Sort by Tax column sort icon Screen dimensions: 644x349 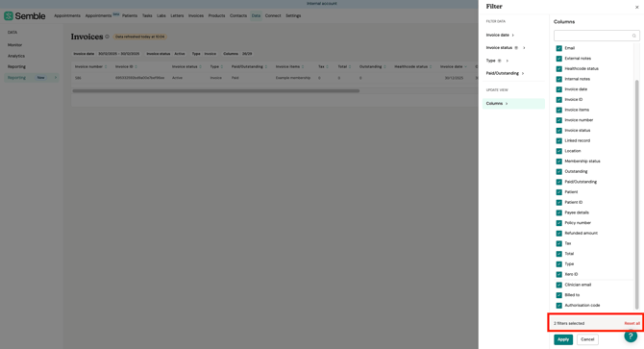click(x=327, y=66)
